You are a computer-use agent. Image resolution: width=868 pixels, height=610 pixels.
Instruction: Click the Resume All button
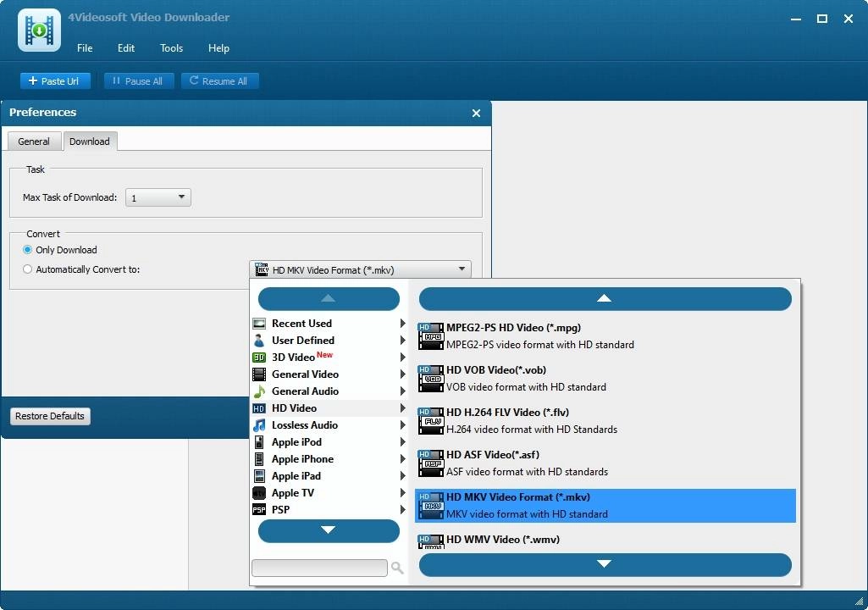pos(219,80)
